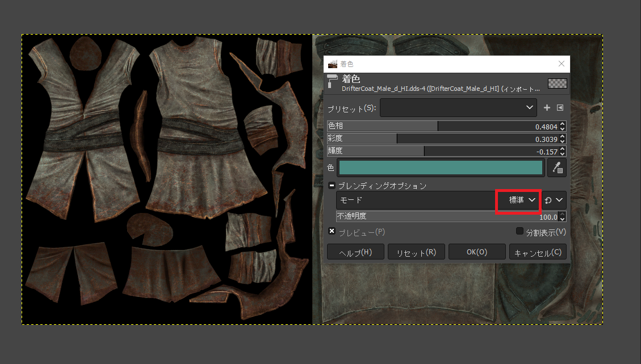The width and height of the screenshot is (641, 364).
Task: Collapse the ブレンディングオプション section
Action: tap(332, 186)
